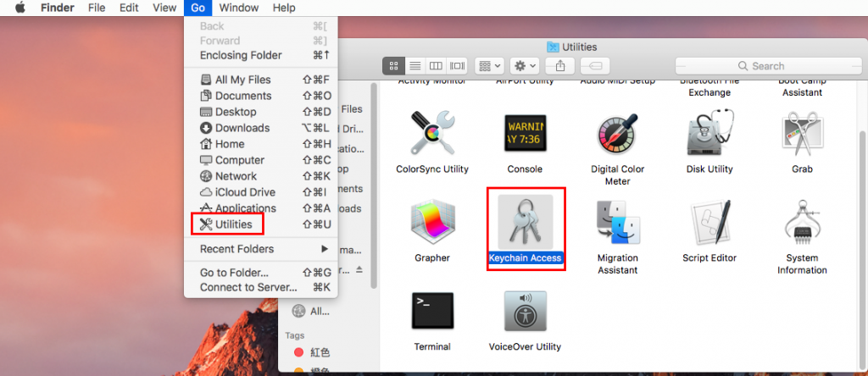Select the All… item in sidebar
The height and width of the screenshot is (376, 868).
click(311, 312)
